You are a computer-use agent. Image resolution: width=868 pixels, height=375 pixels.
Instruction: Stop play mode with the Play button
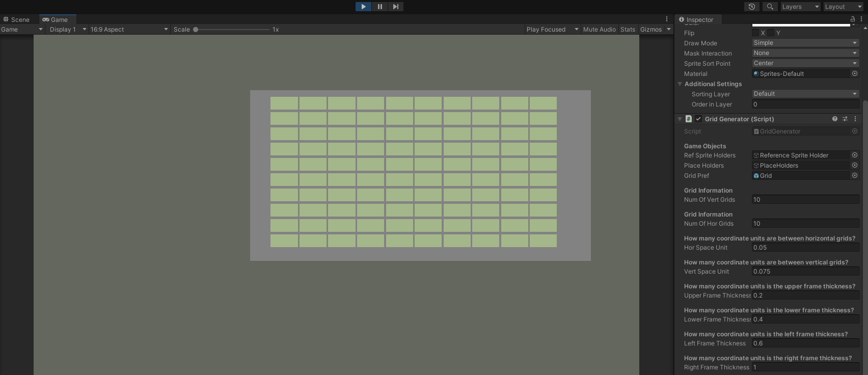[363, 7]
